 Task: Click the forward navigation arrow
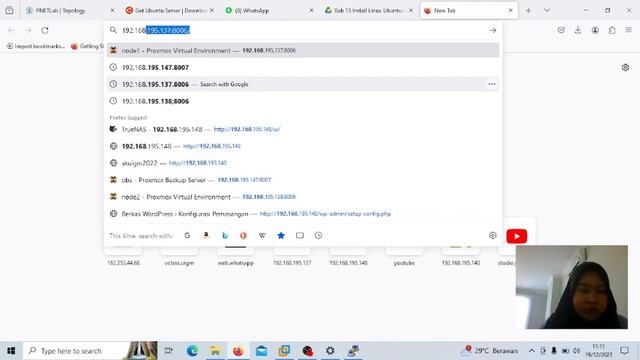click(28, 30)
